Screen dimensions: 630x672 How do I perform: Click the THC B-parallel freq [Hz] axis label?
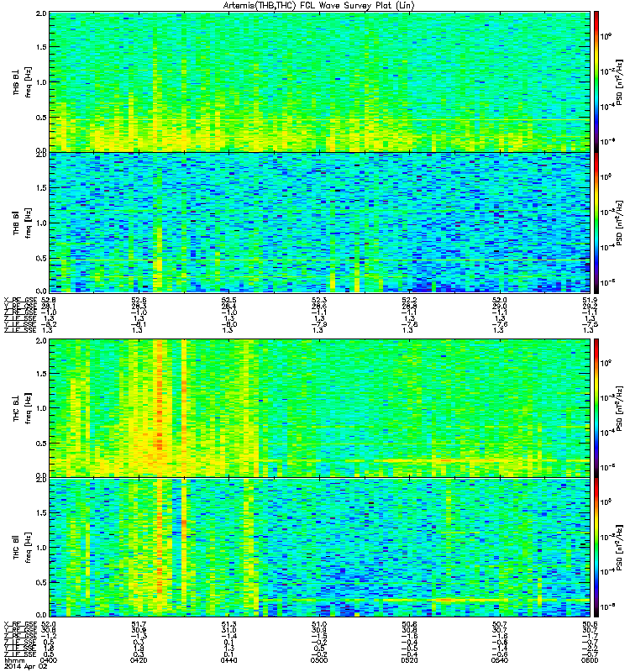tap(29, 548)
